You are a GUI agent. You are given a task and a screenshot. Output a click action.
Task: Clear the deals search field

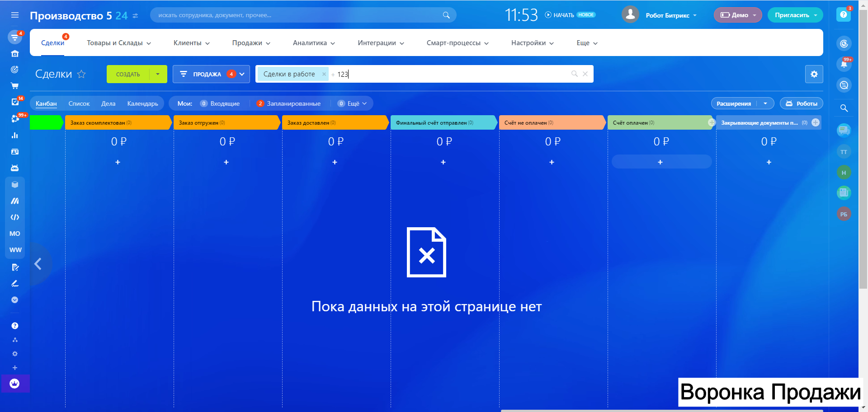pos(585,74)
